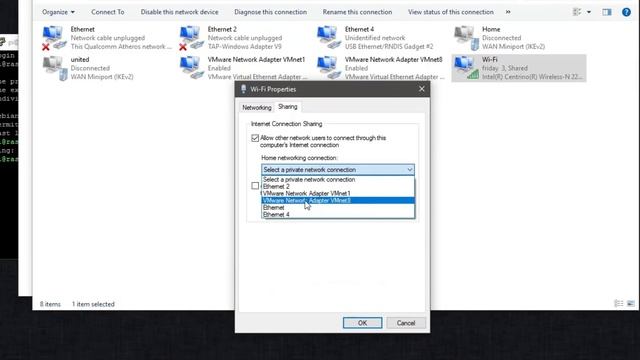Image resolution: width=640 pixels, height=360 pixels.
Task: Choose Ethernet 4 from the dropdown list
Action: coord(338,214)
